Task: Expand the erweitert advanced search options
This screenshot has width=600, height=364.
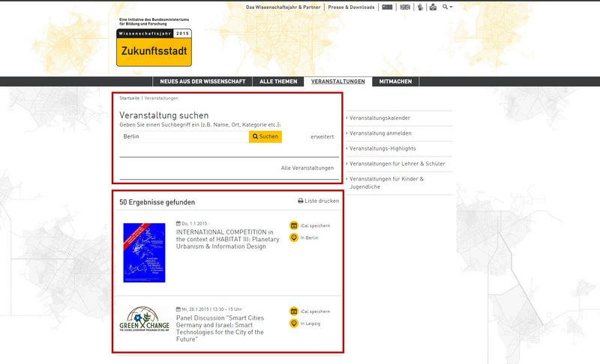Action: [322, 137]
